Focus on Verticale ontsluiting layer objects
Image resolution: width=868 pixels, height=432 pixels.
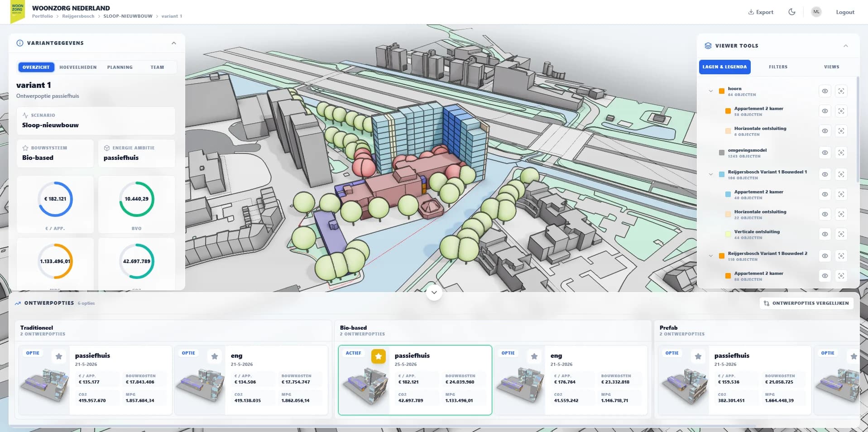[841, 234]
